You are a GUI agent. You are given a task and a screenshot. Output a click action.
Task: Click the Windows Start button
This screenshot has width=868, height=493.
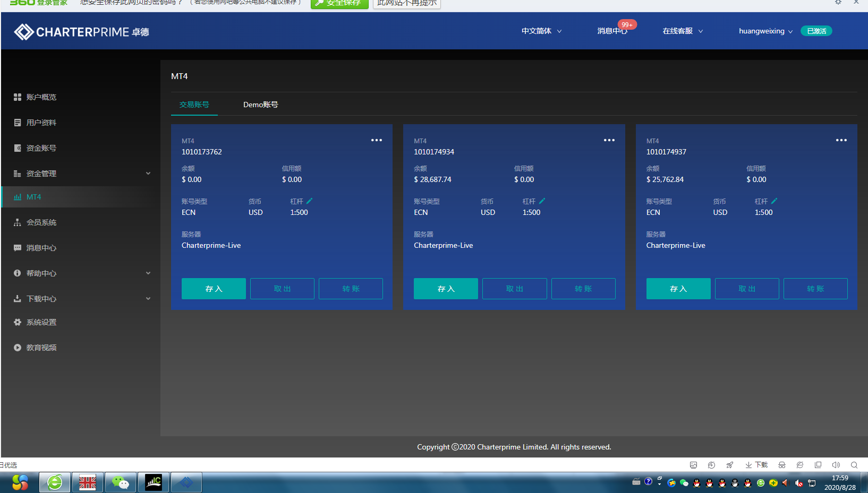point(20,482)
